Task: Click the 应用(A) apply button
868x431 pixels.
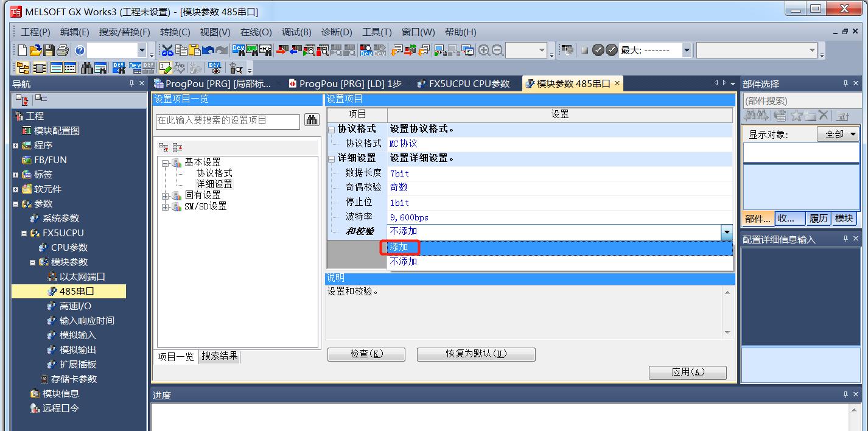Action: point(687,372)
